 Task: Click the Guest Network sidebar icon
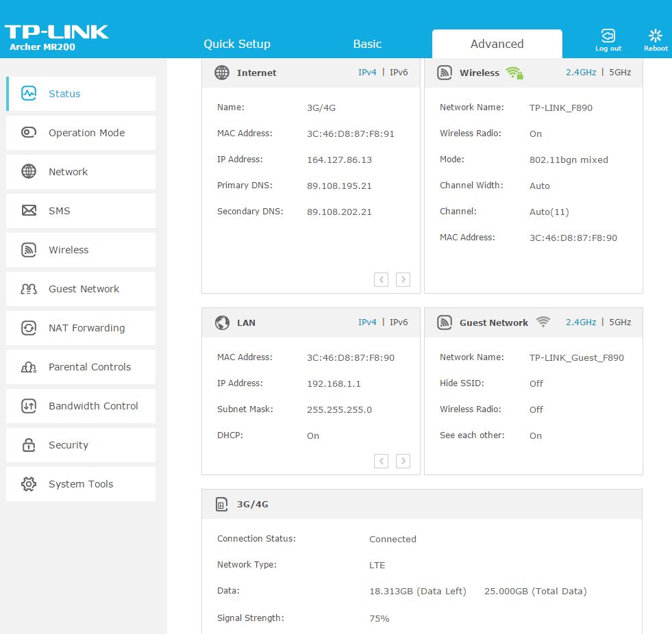click(x=29, y=289)
